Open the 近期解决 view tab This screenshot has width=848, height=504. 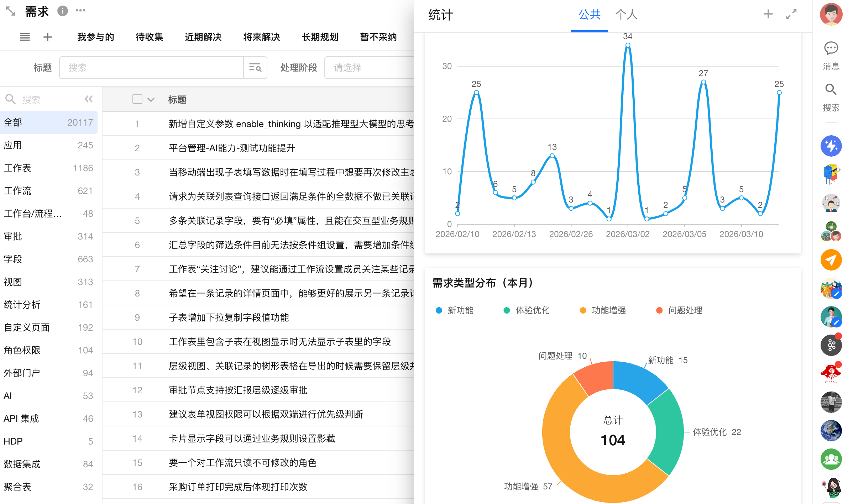coord(203,37)
